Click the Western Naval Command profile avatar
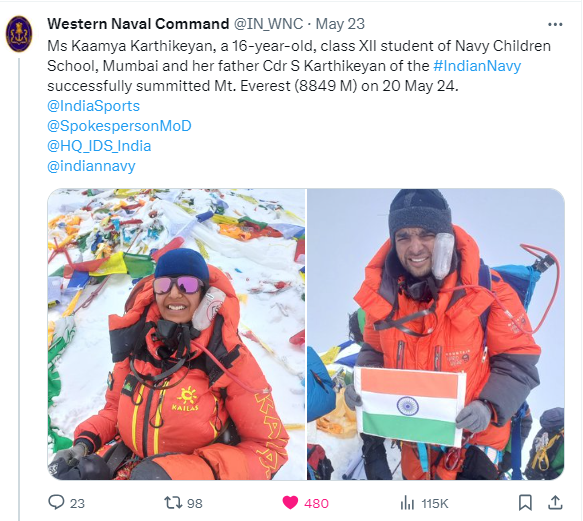Screen dimensions: 583x521 [x=19, y=34]
